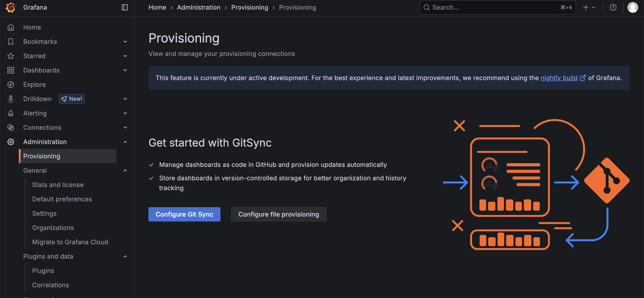Click the Alerting label in sidebar
The image size is (644, 298).
click(35, 113)
